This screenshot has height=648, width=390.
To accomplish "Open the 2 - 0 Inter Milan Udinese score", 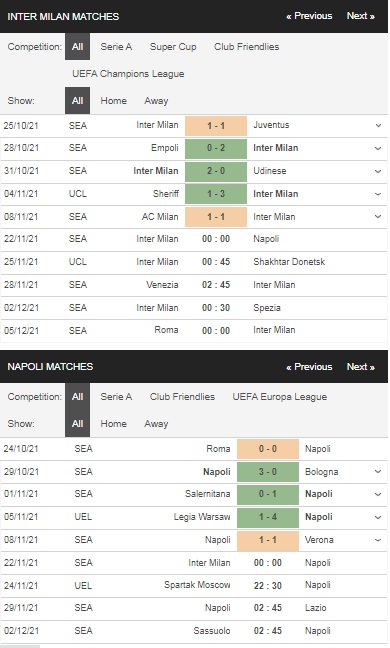I will click(x=216, y=171).
